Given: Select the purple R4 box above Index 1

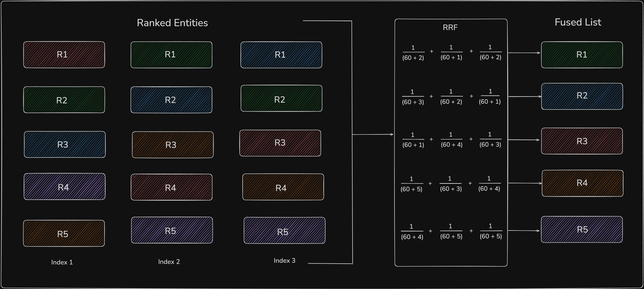Looking at the screenshot, I should pyautogui.click(x=65, y=186).
